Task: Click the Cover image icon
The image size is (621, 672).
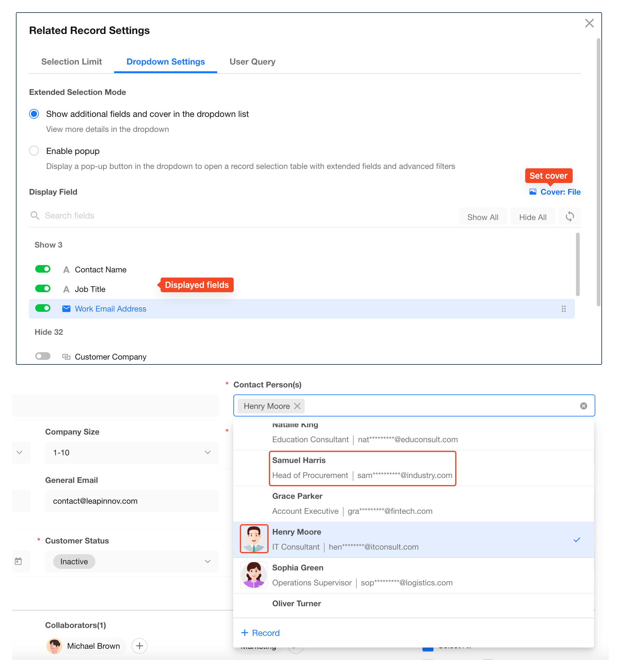Action: pyautogui.click(x=533, y=192)
